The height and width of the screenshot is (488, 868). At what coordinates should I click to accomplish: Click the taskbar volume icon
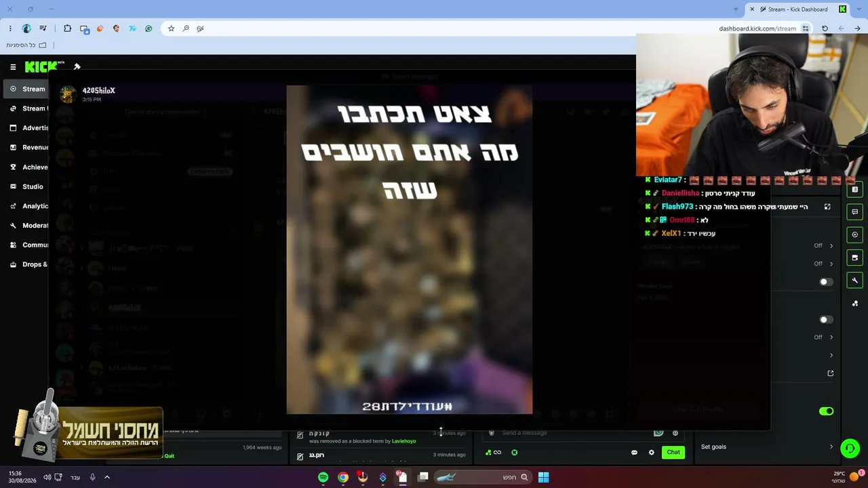coord(47,477)
